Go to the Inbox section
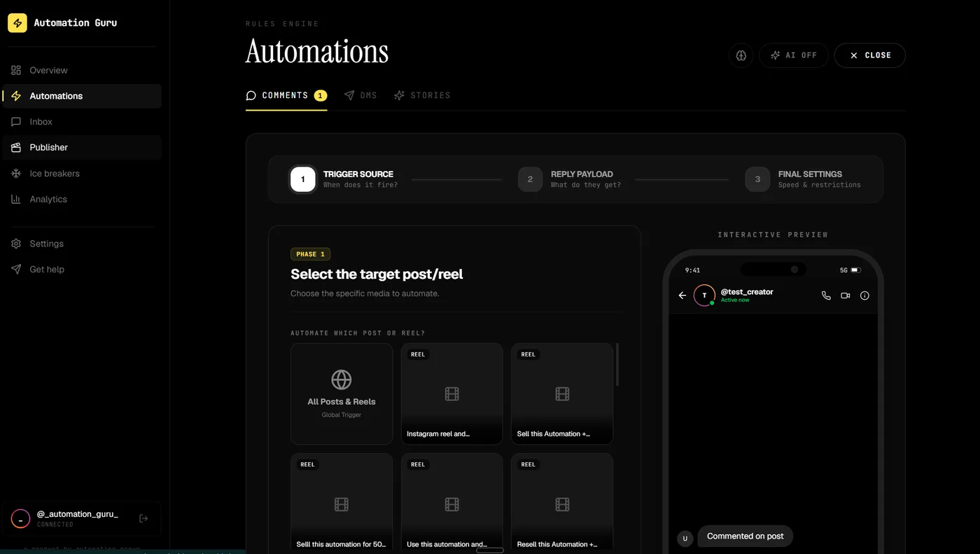The height and width of the screenshot is (554, 980). tap(82, 122)
